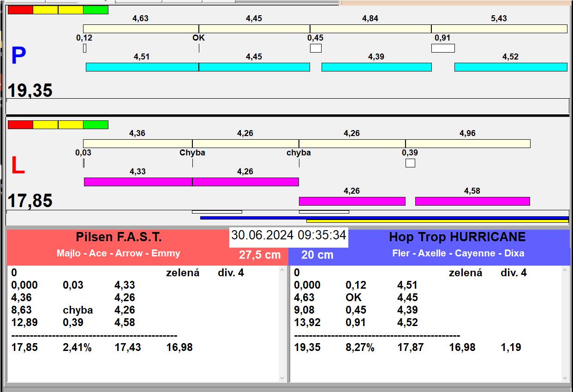Click the red start light in lane L
Image resolution: width=573 pixels, height=392 pixels.
[x=20, y=125]
